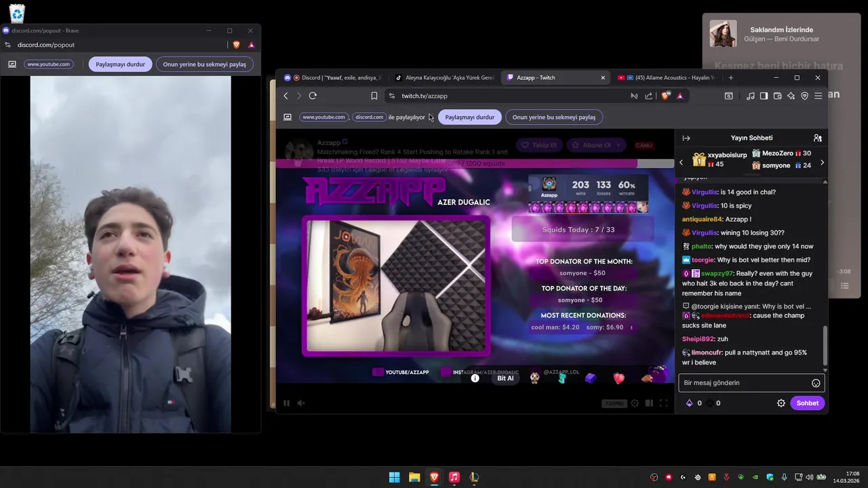
Task: Open a new browser tab
Action: (x=730, y=78)
